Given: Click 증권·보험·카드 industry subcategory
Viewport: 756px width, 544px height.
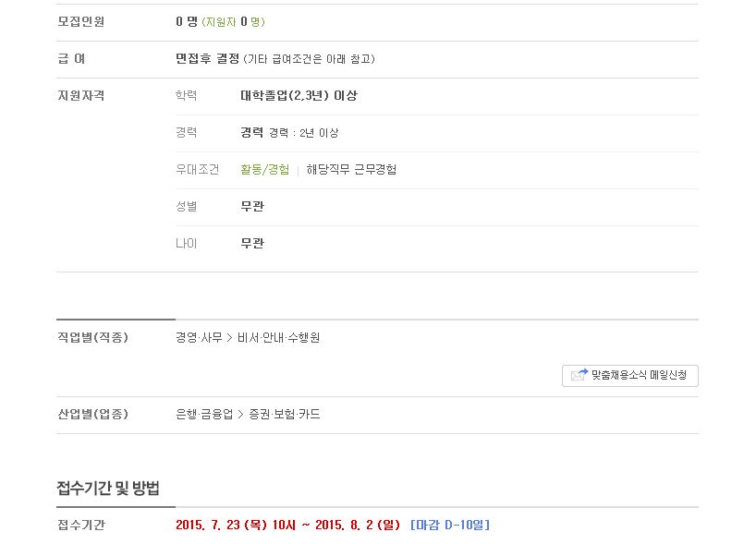Looking at the screenshot, I should pyautogui.click(x=285, y=414).
